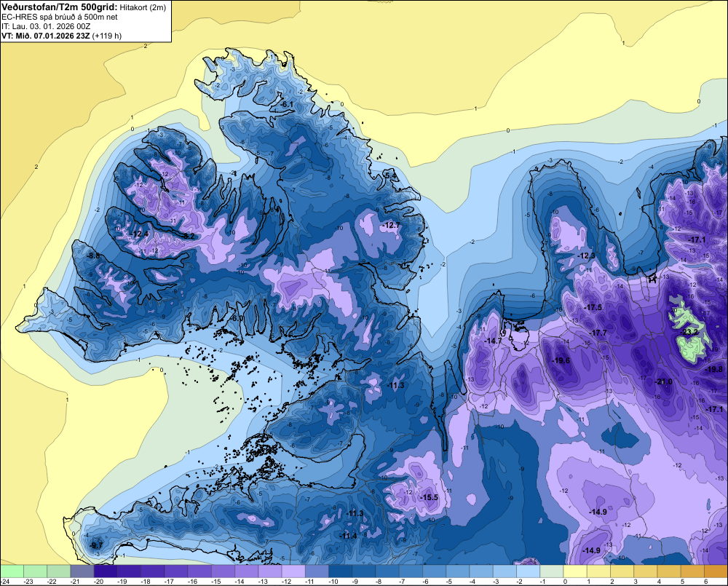This screenshot has height=586, width=728.
Task: Click the temperature value -8.2
Action: coord(189,236)
